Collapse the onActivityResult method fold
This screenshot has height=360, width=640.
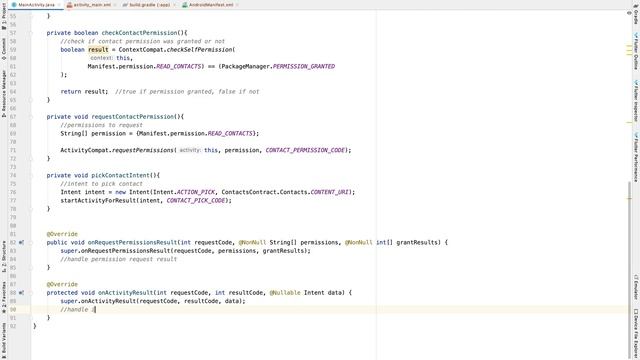pos(31,293)
